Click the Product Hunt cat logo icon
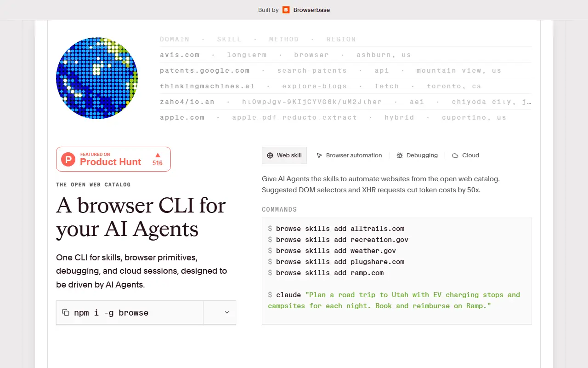 click(x=68, y=159)
